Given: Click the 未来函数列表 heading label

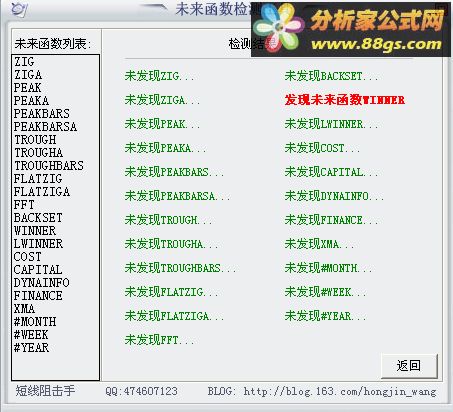Looking at the screenshot, I should point(53,44).
